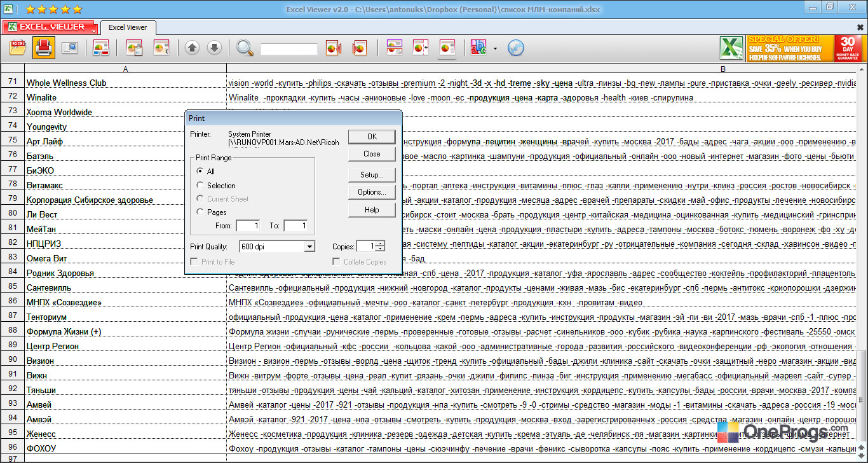Click the Help button in Print dialog
The width and height of the screenshot is (868, 463).
(372, 210)
